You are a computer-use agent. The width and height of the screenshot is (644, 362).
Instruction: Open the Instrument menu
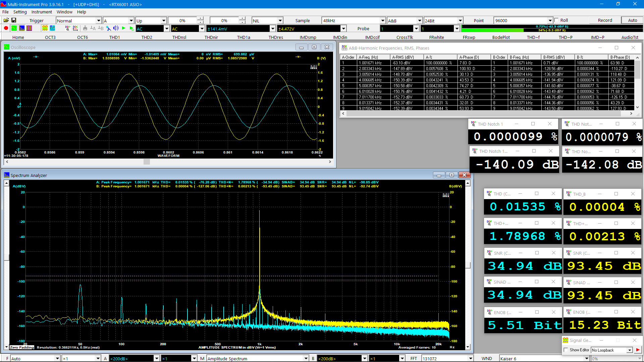(42, 12)
